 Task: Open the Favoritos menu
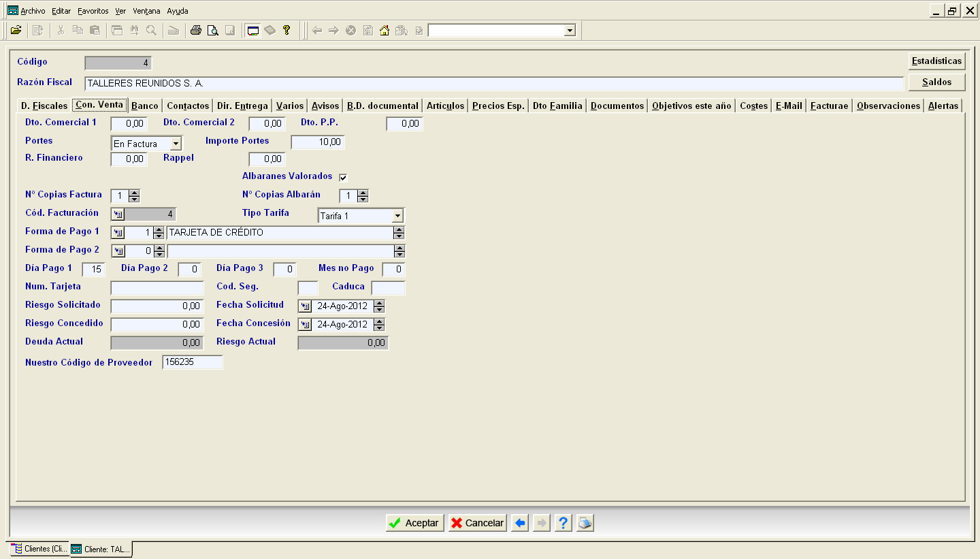(x=93, y=11)
